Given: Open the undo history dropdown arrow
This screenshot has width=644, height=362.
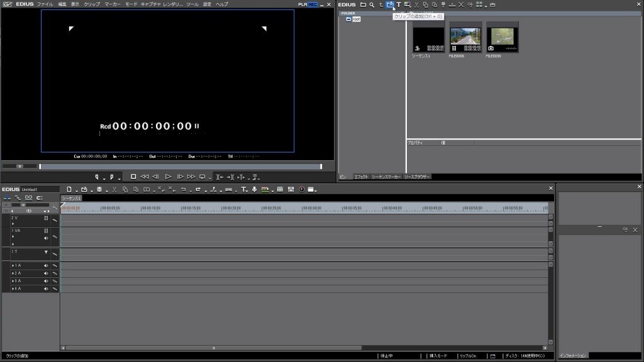Looking at the screenshot, I should click(x=191, y=191).
